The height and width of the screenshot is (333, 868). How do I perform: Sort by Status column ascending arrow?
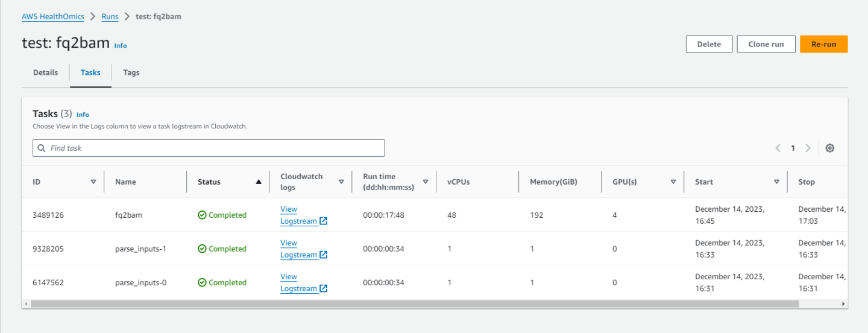[259, 182]
